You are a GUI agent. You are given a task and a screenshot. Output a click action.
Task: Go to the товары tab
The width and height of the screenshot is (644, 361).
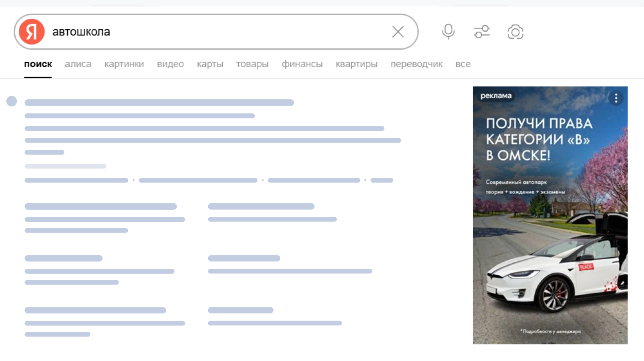[252, 64]
